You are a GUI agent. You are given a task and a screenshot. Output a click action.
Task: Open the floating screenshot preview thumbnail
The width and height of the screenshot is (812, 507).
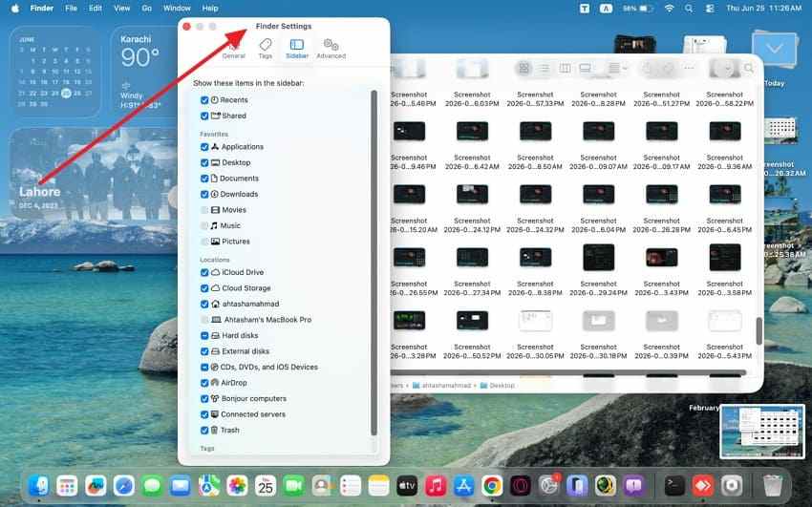coord(762,432)
